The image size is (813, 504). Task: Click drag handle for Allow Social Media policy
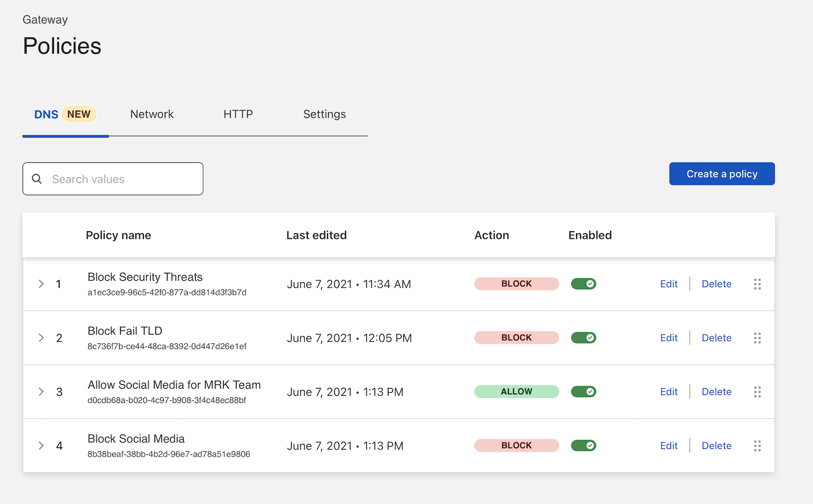click(757, 392)
